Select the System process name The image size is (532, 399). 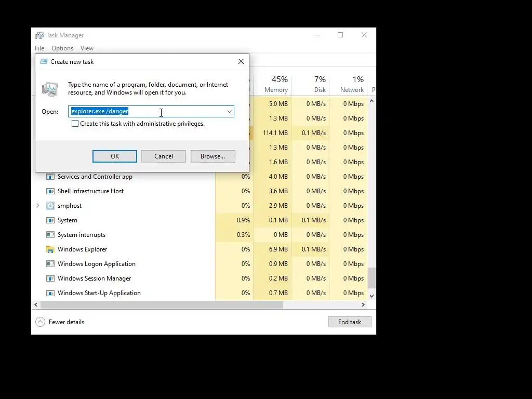(x=68, y=220)
